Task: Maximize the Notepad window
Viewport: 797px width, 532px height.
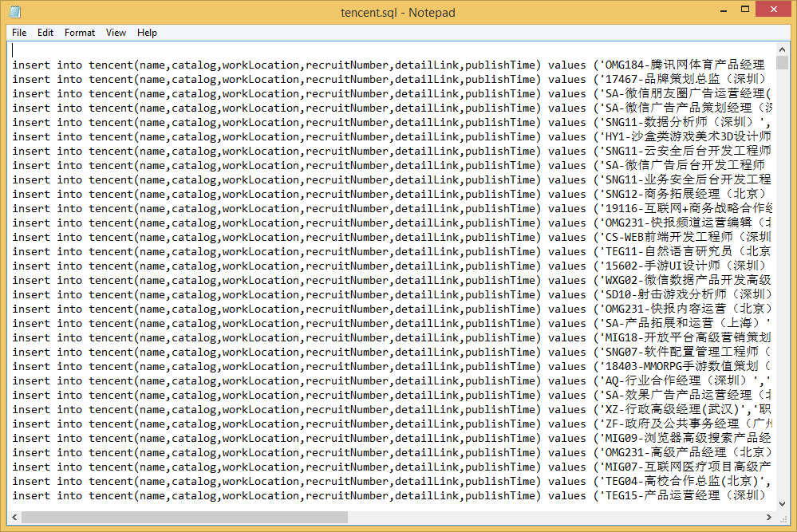Action: (744, 10)
